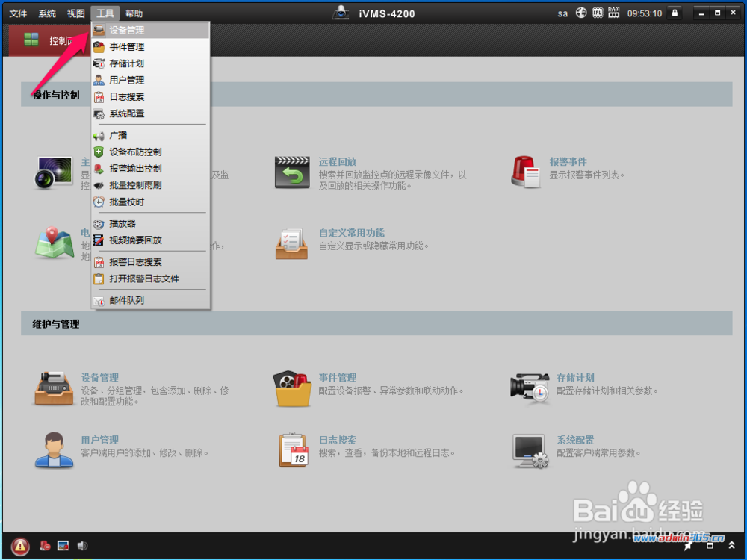
Task: Click the 报警事件 red siren icon
Action: (x=525, y=172)
